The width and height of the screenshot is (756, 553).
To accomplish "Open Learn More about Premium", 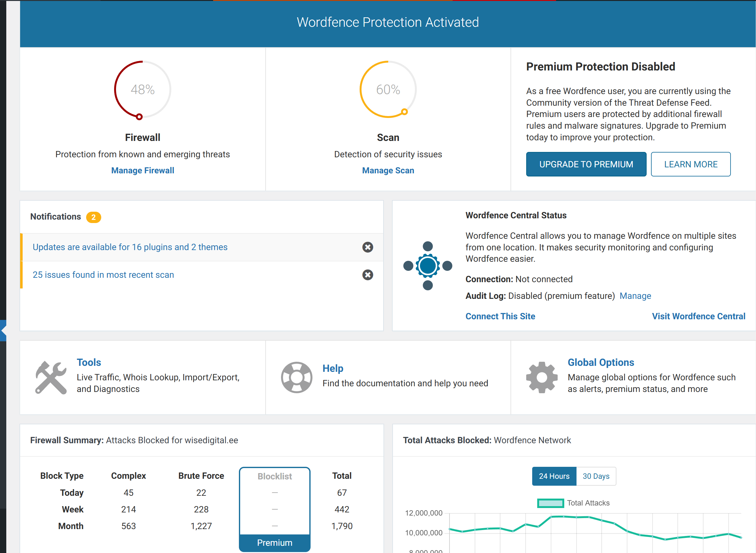I will pyautogui.click(x=691, y=164).
